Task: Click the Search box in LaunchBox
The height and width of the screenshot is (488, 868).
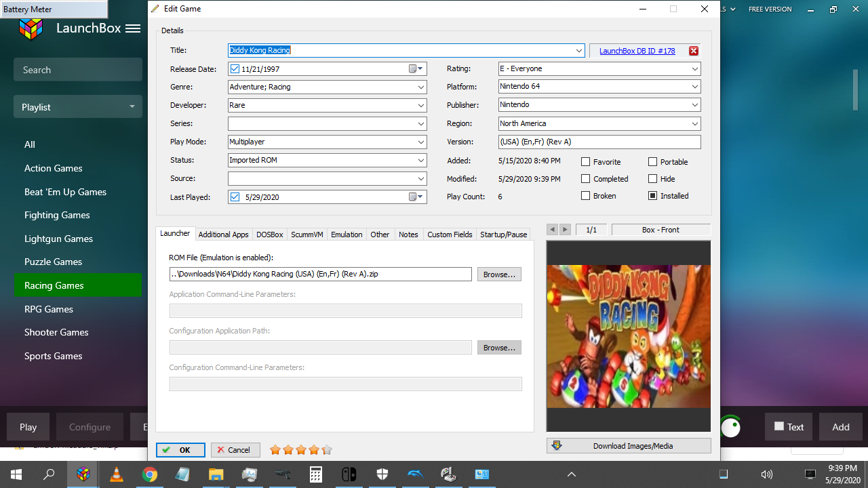Action: click(x=78, y=70)
